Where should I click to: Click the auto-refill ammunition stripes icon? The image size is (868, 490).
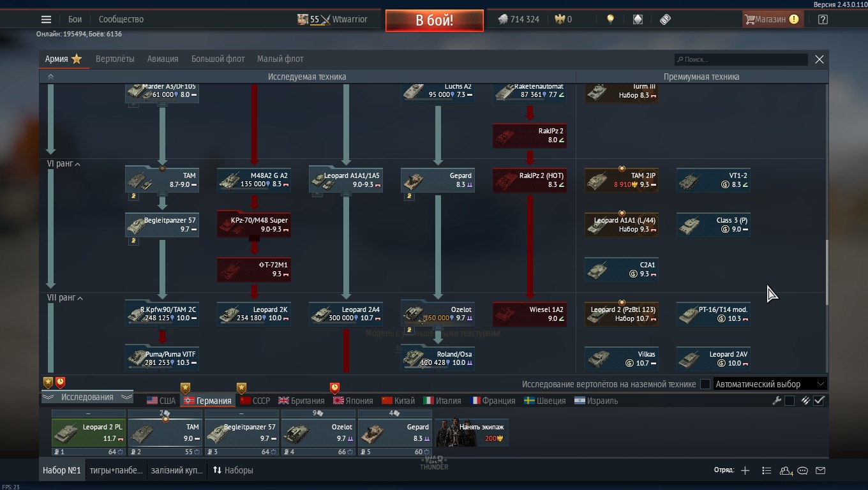coord(805,401)
